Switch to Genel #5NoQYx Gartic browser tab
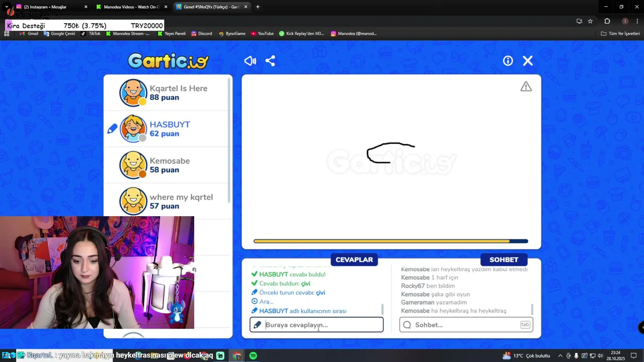 (x=211, y=7)
